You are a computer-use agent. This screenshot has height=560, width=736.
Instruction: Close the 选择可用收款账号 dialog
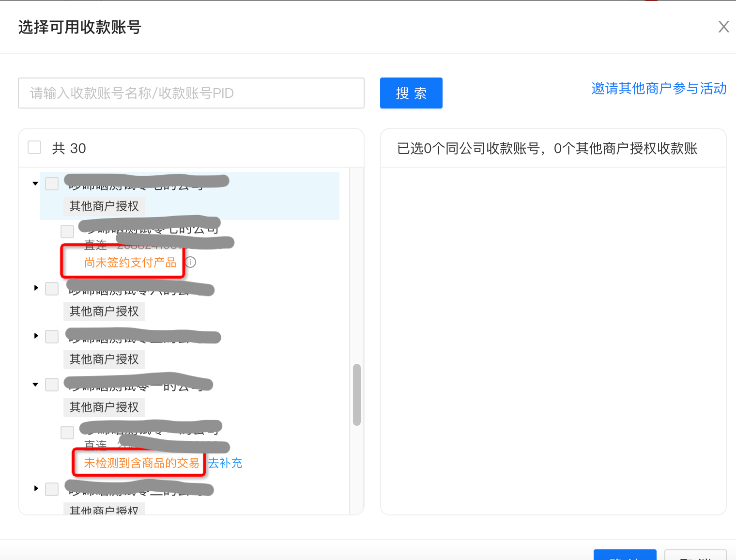[x=723, y=27]
